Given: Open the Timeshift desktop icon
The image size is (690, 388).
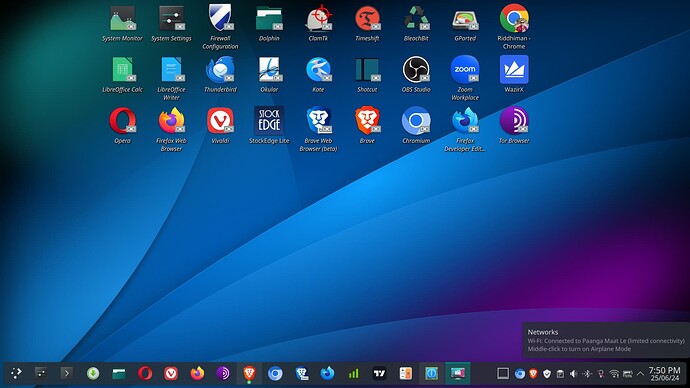Looking at the screenshot, I should (x=367, y=18).
